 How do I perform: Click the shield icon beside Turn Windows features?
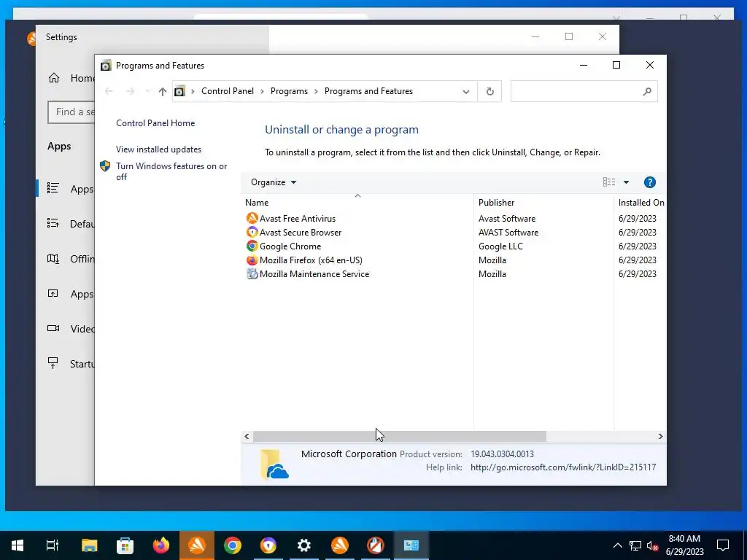tap(105, 166)
